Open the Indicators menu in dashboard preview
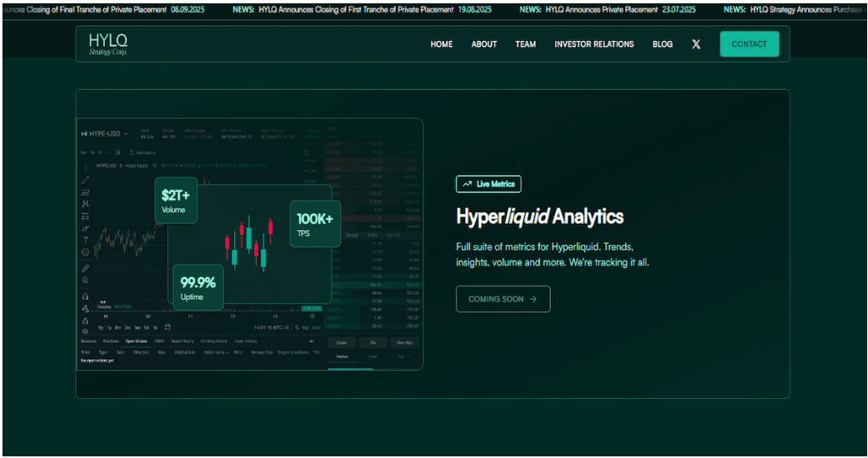 tap(142, 152)
